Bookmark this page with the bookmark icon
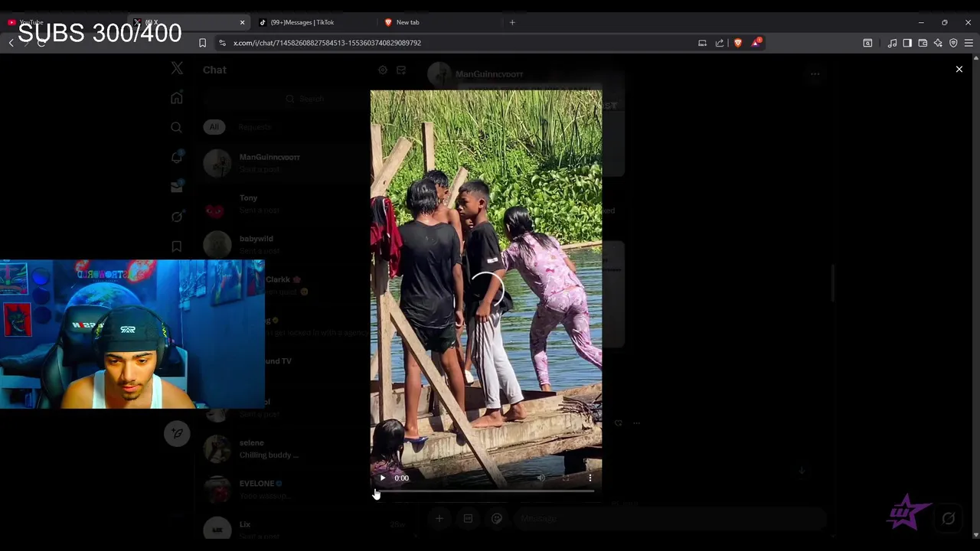980x551 pixels. (202, 43)
